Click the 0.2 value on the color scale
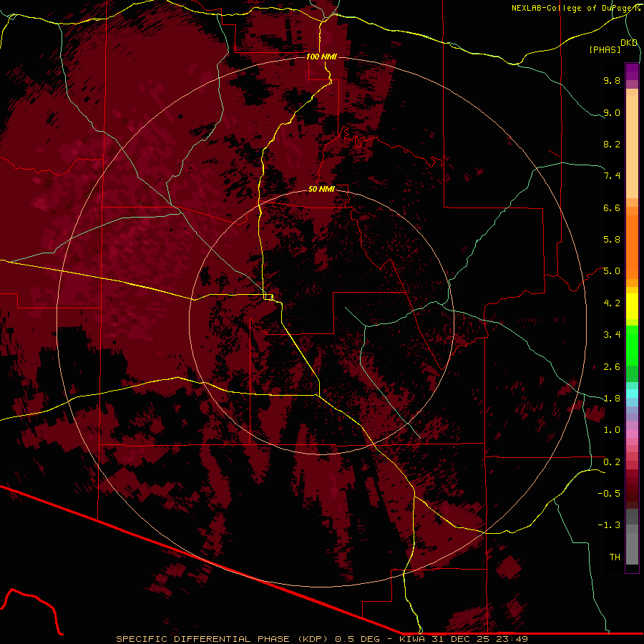This screenshot has width=644, height=644. click(612, 462)
